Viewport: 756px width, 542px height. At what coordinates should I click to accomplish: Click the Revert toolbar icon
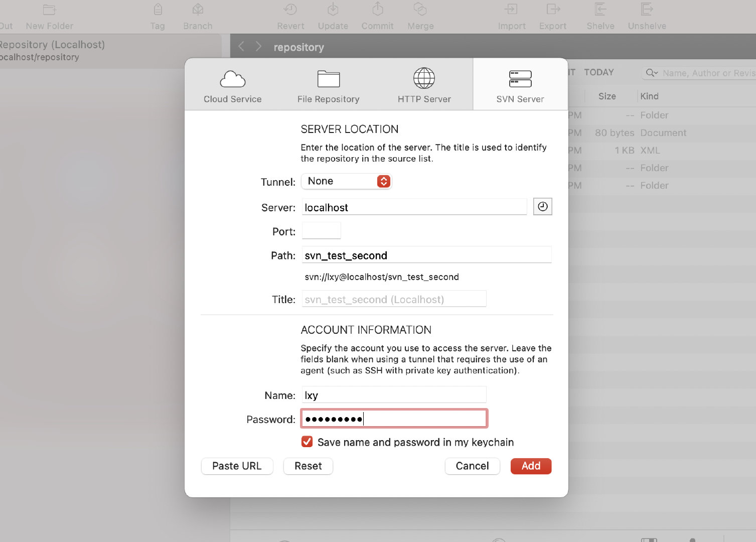click(x=290, y=10)
